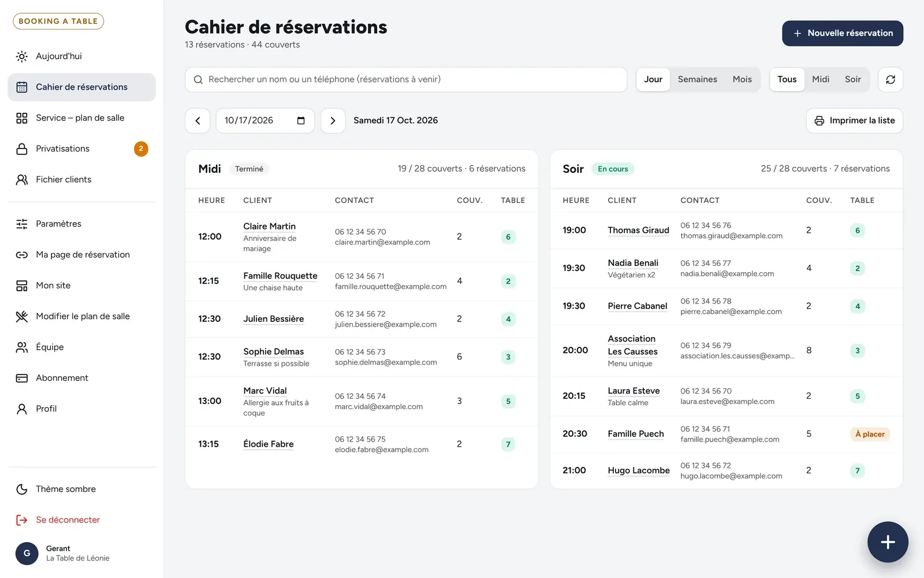Open Modifier le plan de salle

82,316
